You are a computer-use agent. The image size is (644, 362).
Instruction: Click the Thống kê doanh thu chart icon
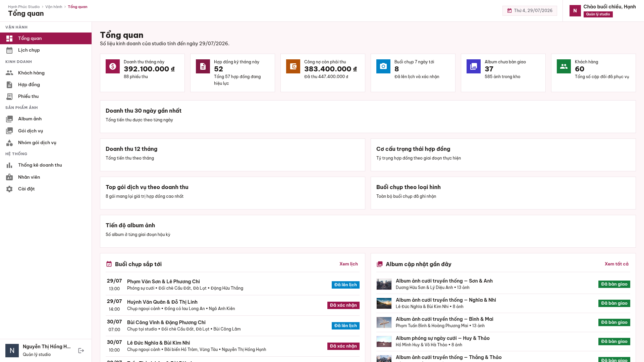(9, 165)
